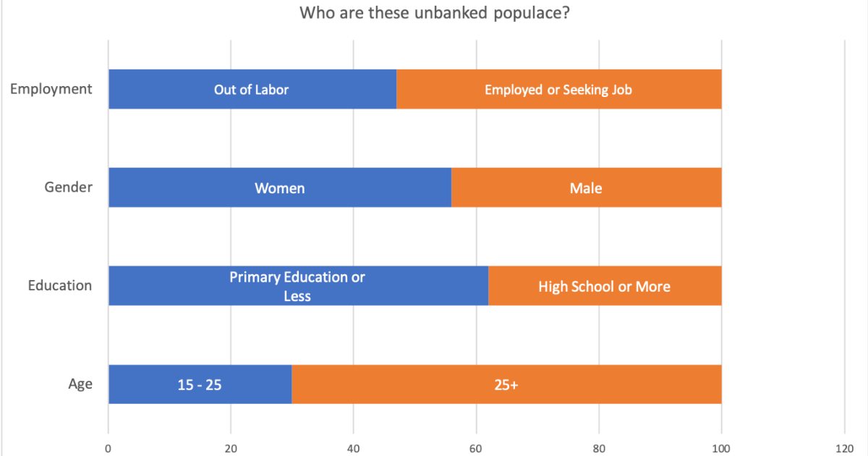
Task: Select the chart title text
Action: tap(434, 14)
